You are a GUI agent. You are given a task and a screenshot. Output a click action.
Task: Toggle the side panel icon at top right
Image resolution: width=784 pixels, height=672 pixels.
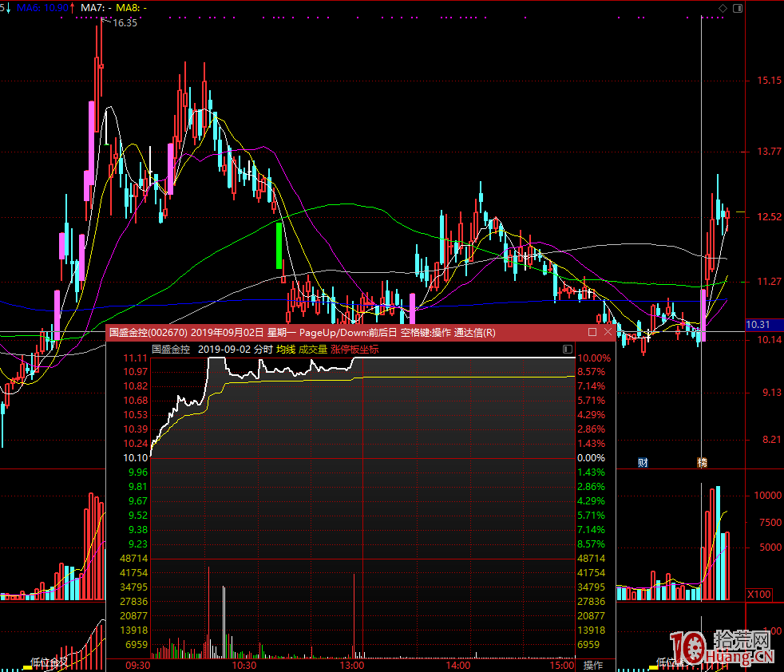tap(738, 8)
